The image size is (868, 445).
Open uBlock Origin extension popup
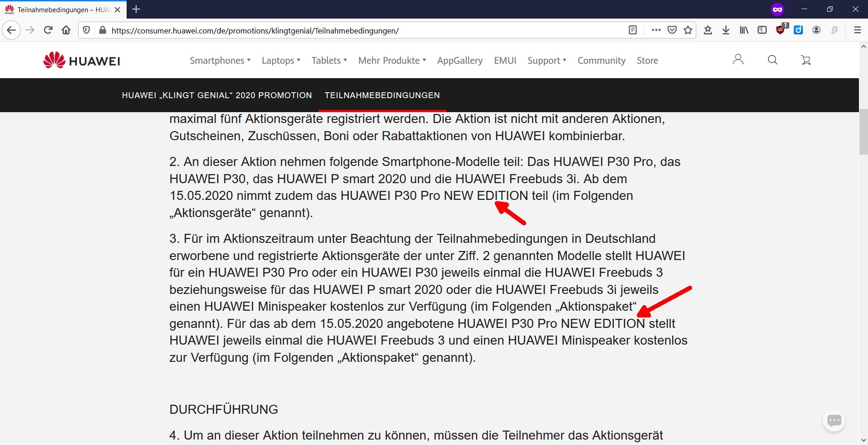[x=781, y=29]
